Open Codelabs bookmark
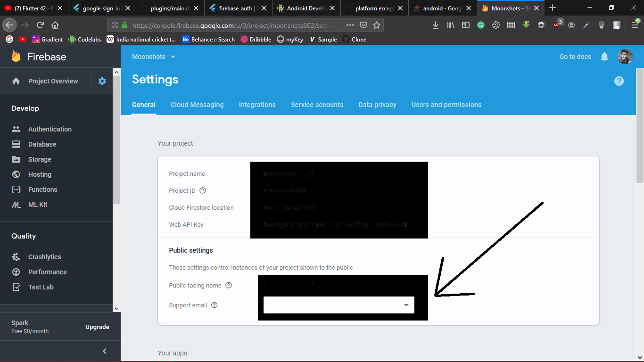 (85, 40)
